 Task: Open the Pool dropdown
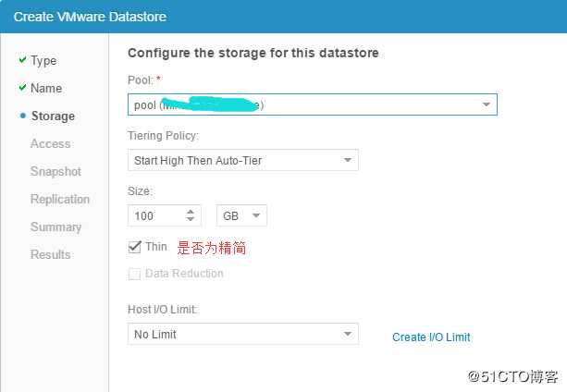click(313, 104)
